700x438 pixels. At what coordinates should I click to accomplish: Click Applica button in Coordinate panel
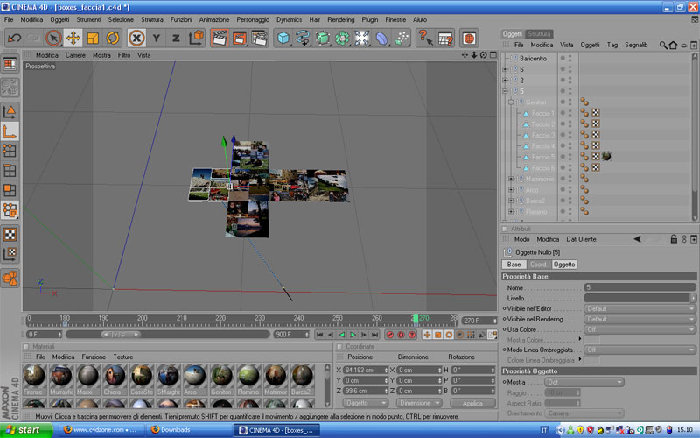point(473,403)
